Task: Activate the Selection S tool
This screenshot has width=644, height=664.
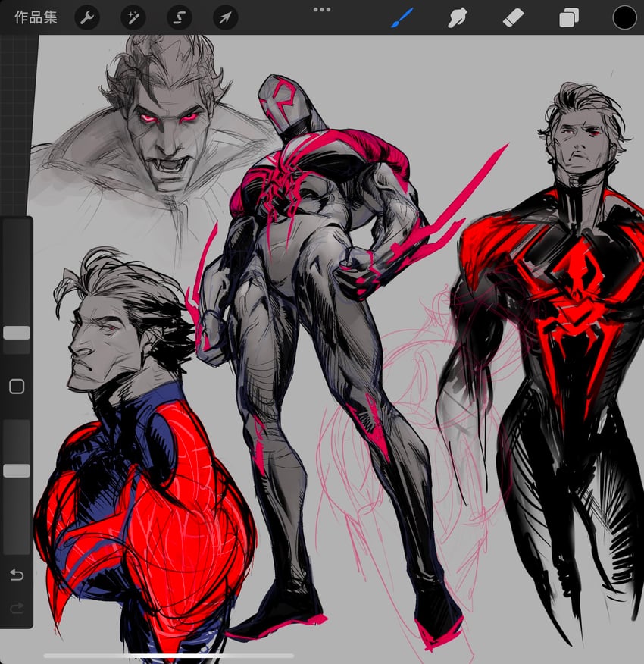Action: 180,17
